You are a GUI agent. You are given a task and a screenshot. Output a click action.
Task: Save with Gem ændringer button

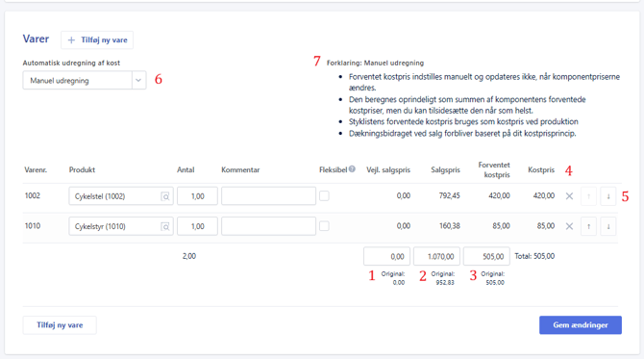point(581,325)
